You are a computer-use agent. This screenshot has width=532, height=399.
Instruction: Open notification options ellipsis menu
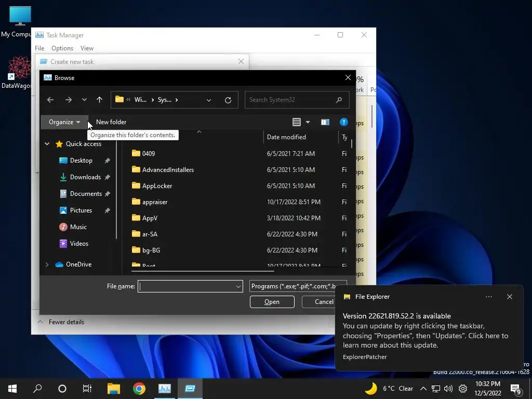(x=489, y=297)
